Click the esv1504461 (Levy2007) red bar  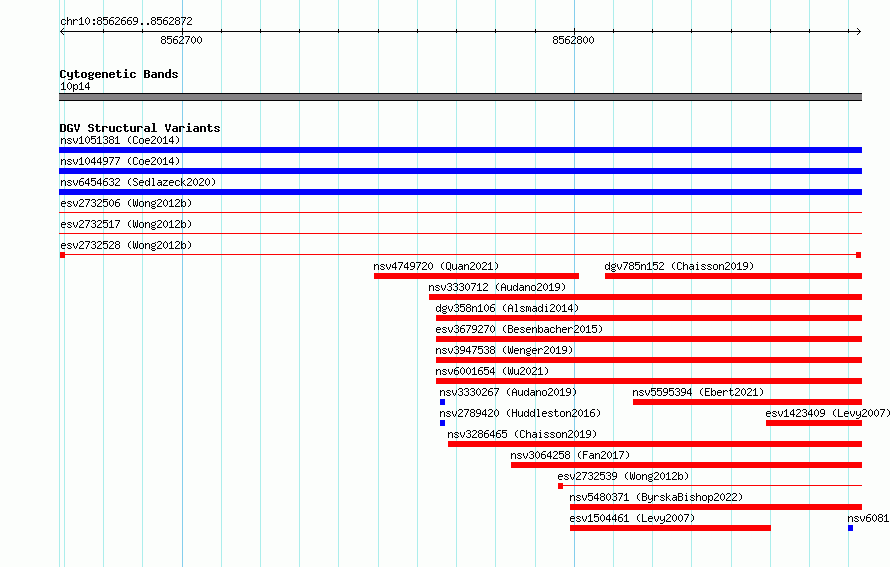670,528
